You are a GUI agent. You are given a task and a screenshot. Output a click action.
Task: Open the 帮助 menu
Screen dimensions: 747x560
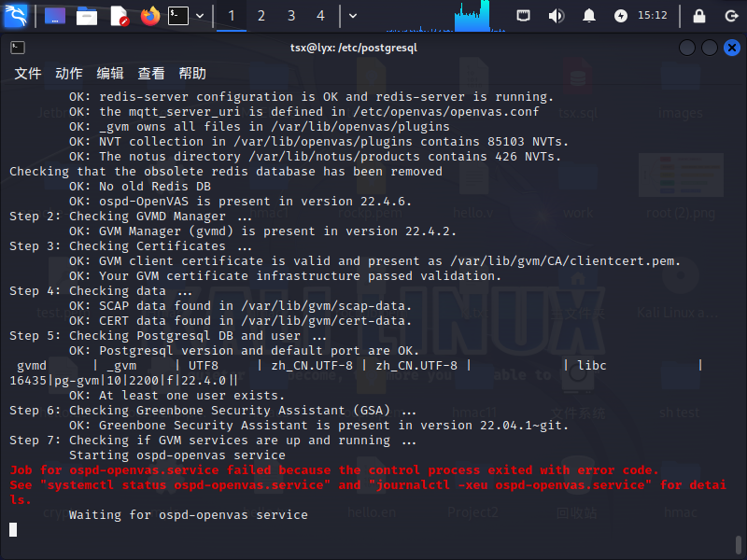coord(192,74)
